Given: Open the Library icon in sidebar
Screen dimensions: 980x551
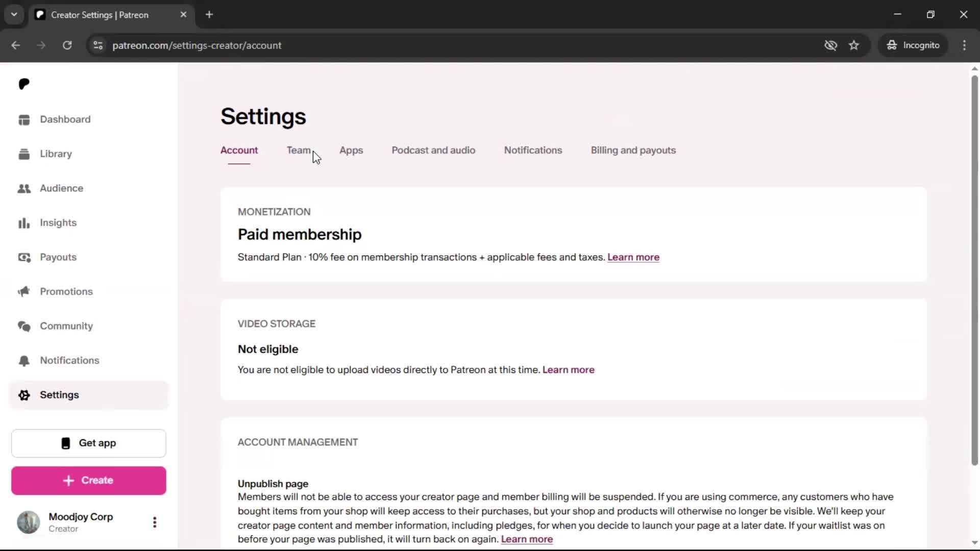Looking at the screenshot, I should click(24, 154).
